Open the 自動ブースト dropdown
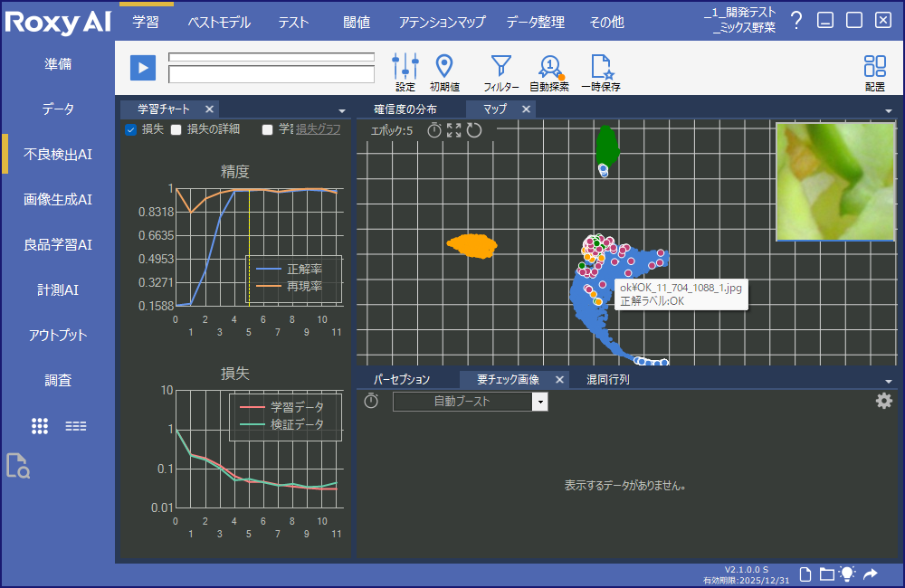 click(x=540, y=402)
